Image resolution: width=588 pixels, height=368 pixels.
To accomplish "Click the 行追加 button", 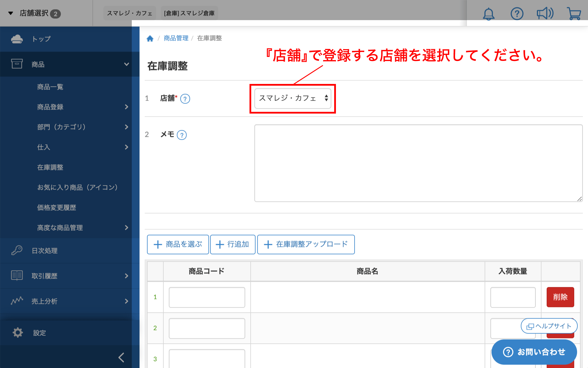I will coord(233,244).
